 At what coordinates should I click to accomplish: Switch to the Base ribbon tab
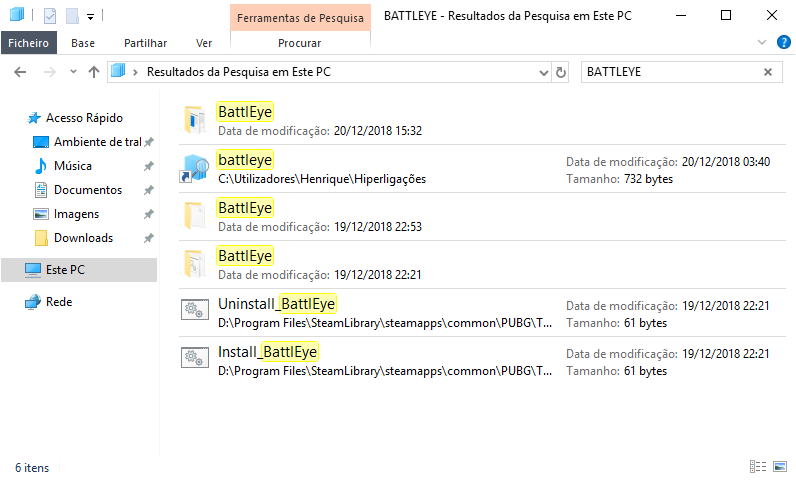[83, 43]
